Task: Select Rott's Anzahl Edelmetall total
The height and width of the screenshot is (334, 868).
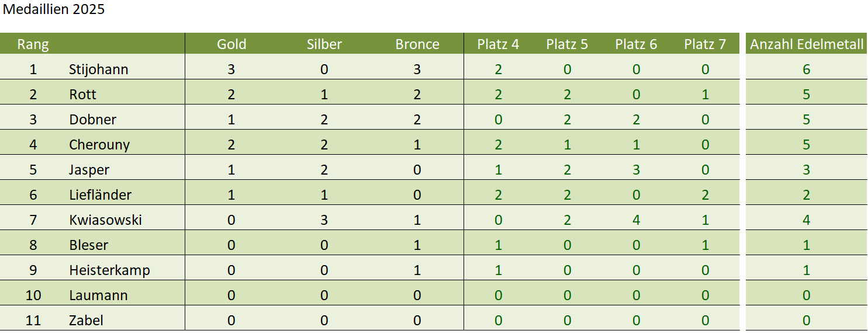Action: [x=807, y=95]
